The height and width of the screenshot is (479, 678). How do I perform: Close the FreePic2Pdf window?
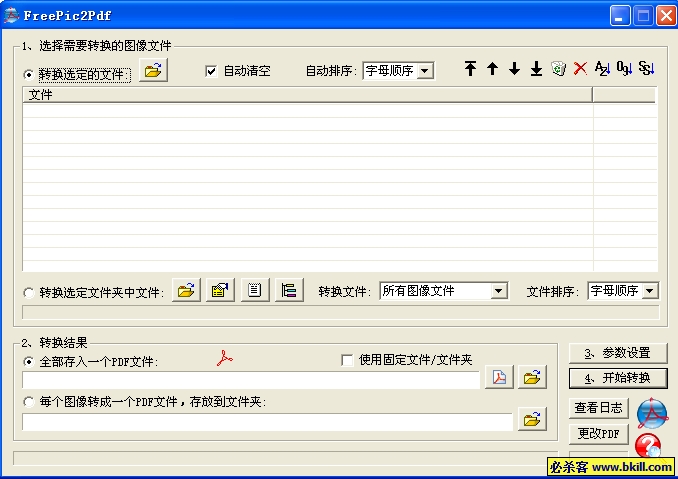tap(666, 16)
